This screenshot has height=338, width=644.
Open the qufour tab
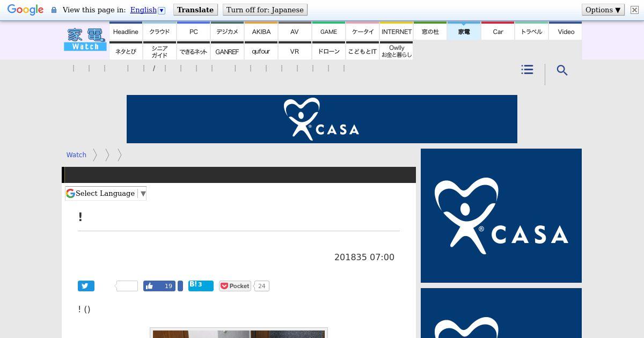[261, 51]
